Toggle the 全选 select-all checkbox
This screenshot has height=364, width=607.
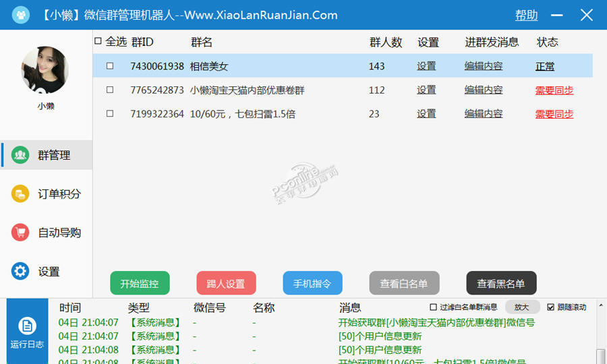pyautogui.click(x=98, y=42)
